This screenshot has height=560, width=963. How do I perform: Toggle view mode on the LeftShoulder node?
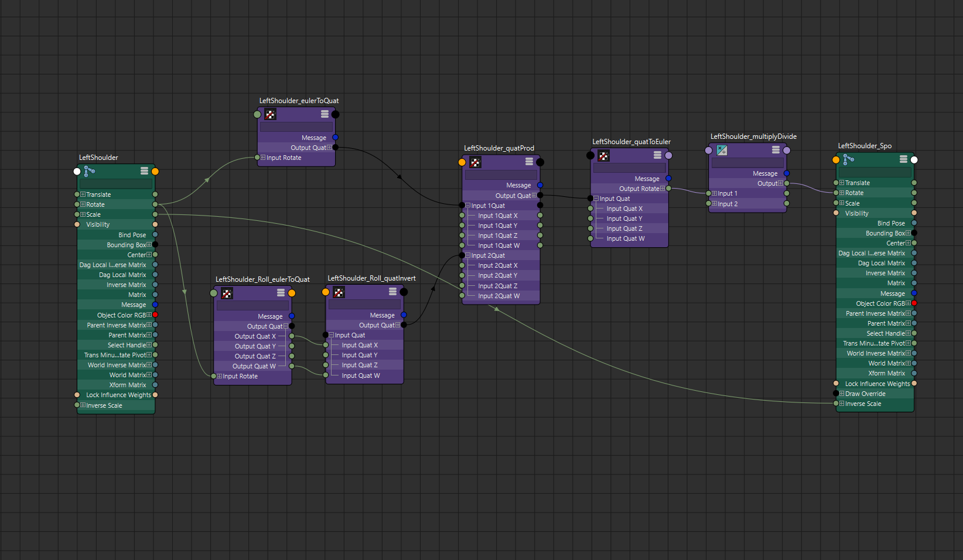pos(144,171)
